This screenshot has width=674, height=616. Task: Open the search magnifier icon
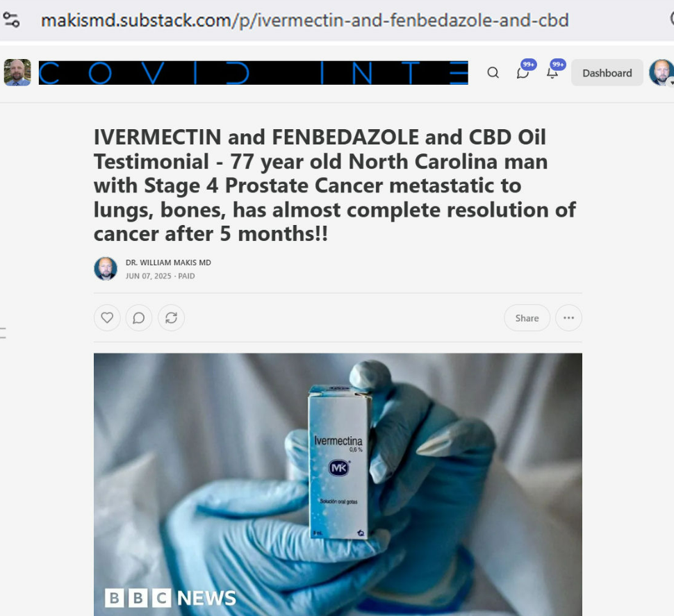493,73
